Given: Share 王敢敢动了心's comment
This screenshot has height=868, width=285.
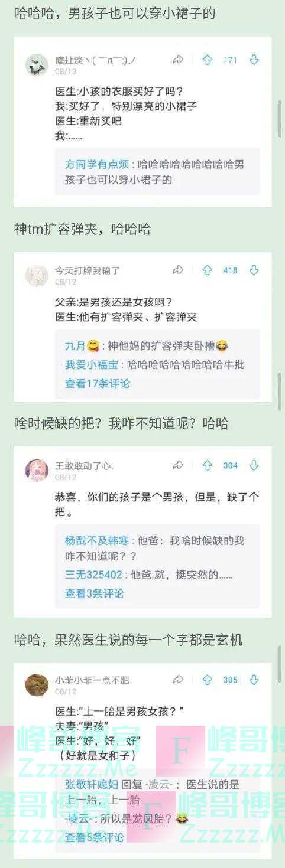Looking at the screenshot, I should click(177, 465).
